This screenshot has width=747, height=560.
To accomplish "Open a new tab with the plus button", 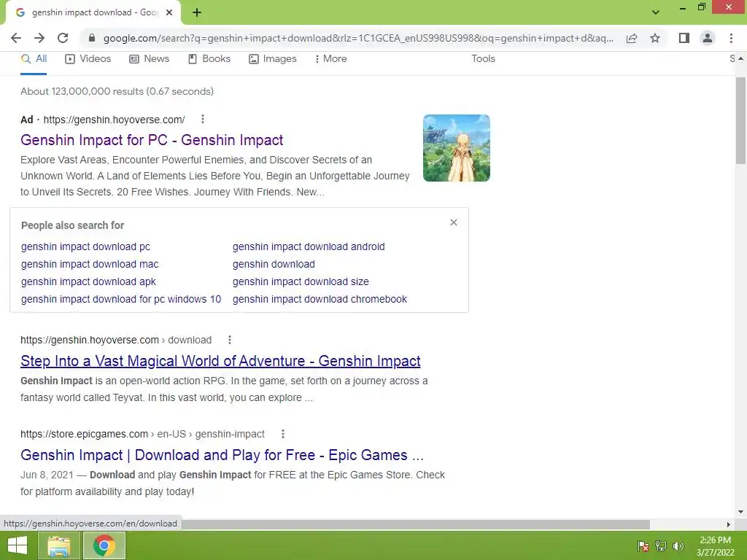I will (x=197, y=12).
